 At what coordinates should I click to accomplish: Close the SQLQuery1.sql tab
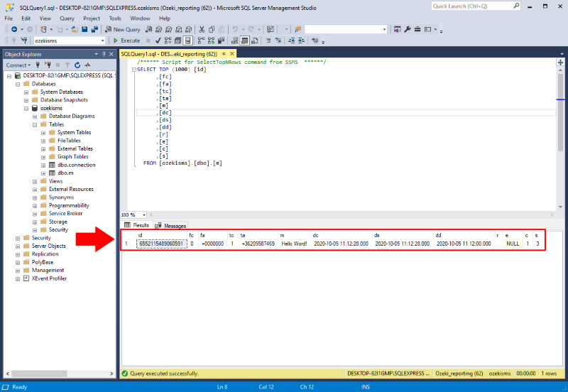(x=232, y=54)
